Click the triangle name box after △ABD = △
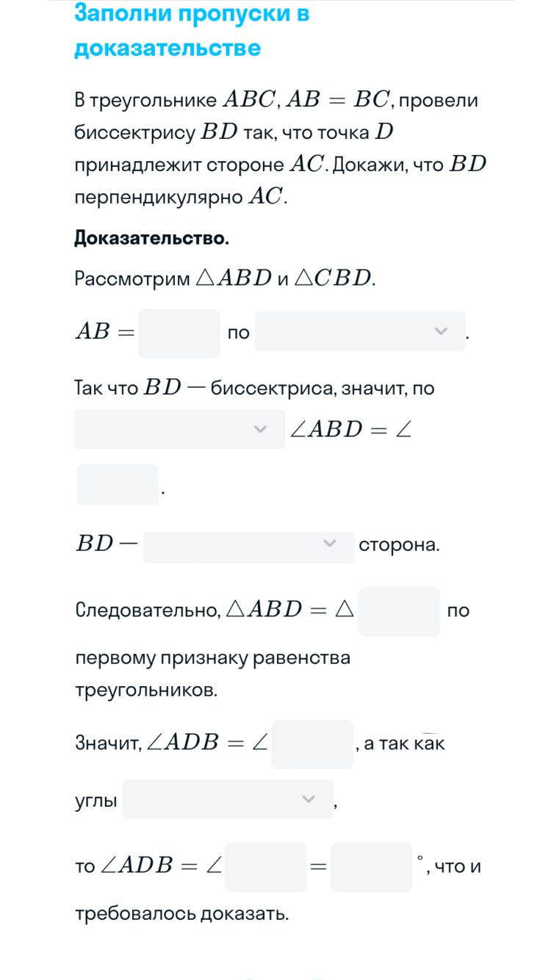The image size is (551, 980). [400, 611]
